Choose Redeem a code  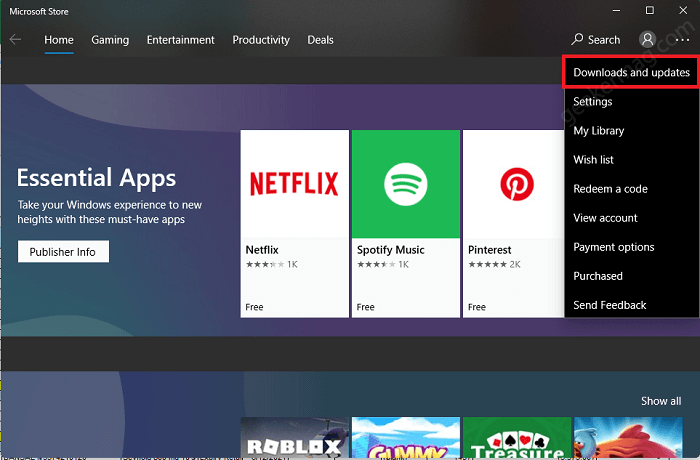[x=631, y=189]
